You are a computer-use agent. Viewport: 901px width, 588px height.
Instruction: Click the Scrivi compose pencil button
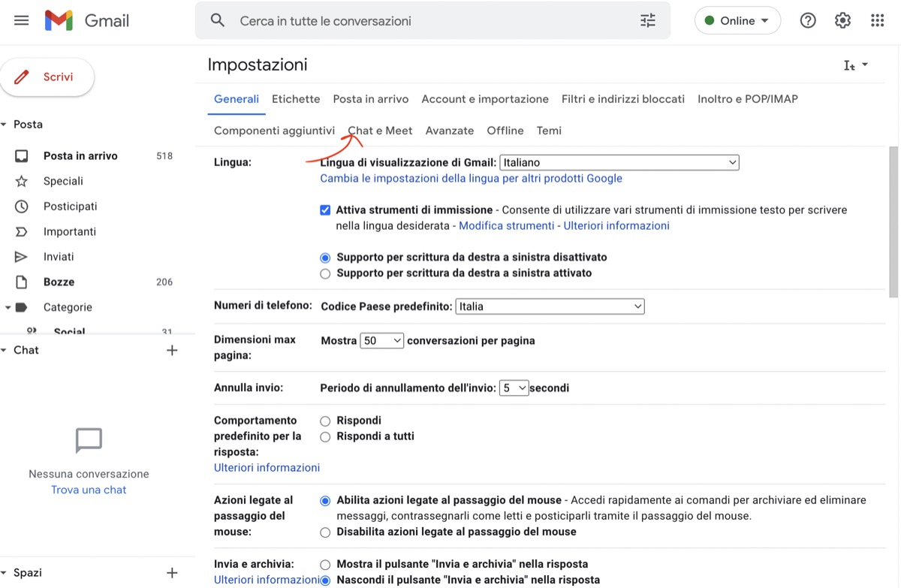click(x=47, y=77)
